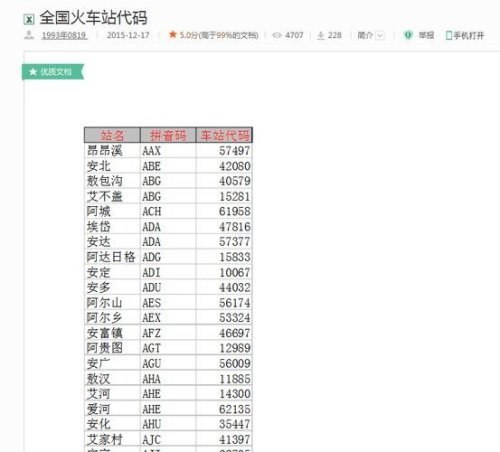Click pinyin code AFZ
This screenshot has height=452, width=500.
tap(151, 333)
